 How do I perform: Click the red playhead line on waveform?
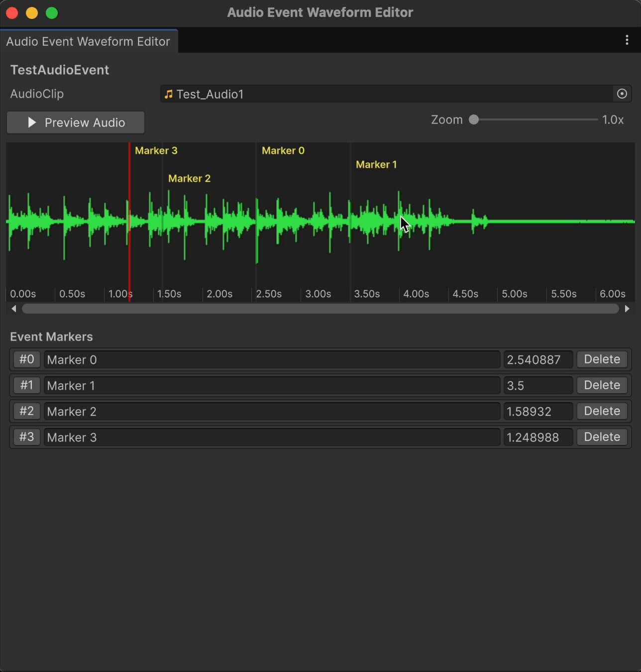[x=129, y=222]
